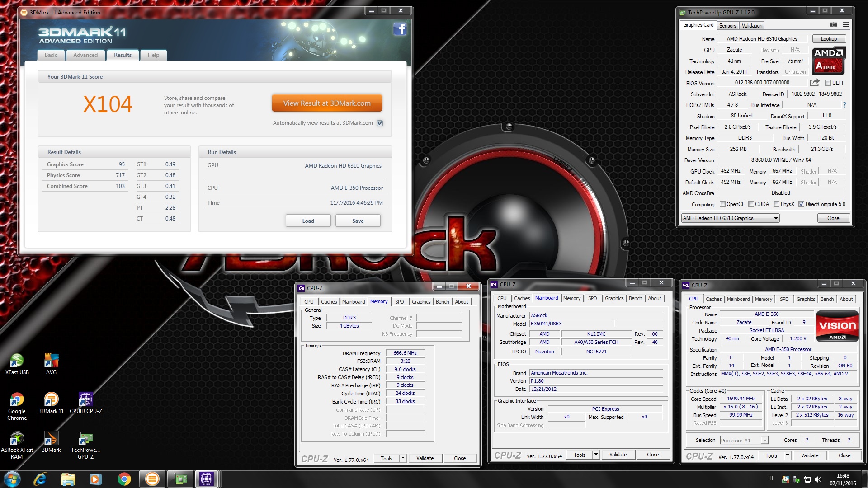Click the IT language indicator in the taskbar
The image size is (868, 488).
coord(772,478)
